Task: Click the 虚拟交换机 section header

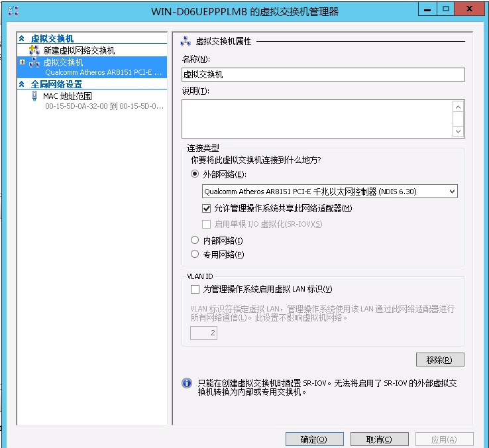Action: click(x=52, y=38)
